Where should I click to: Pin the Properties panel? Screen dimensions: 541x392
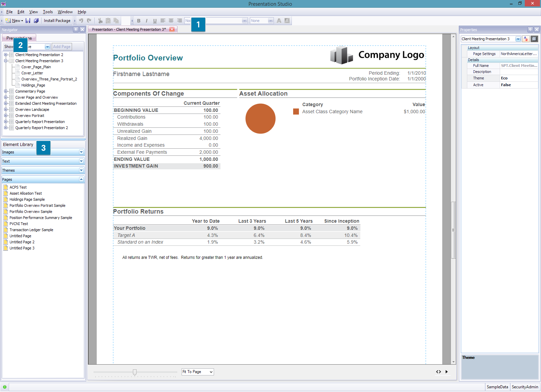tap(531, 30)
